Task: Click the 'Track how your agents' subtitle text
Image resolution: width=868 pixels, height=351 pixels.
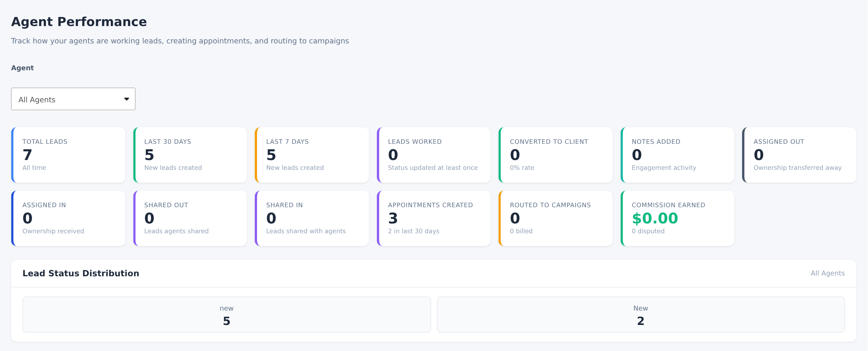Action: (180, 41)
